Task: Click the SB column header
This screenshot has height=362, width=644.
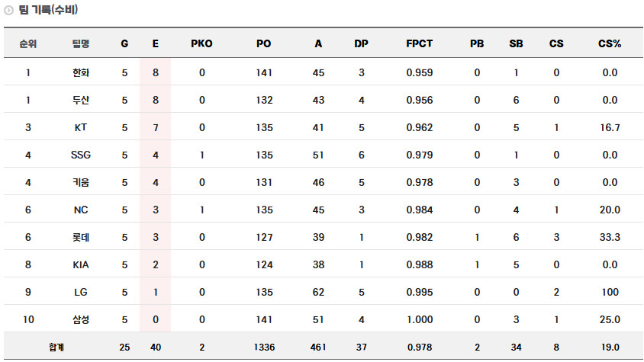Action: [517, 43]
